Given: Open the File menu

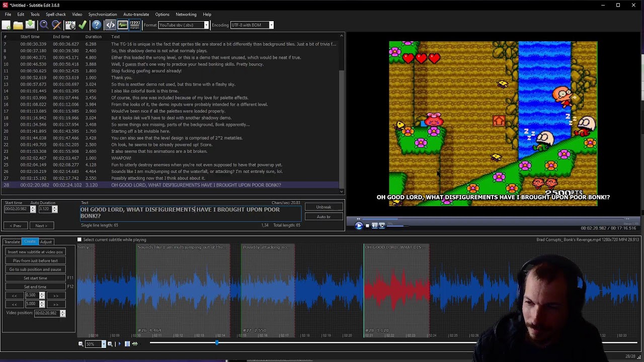Looking at the screenshot, I should (x=8, y=15).
